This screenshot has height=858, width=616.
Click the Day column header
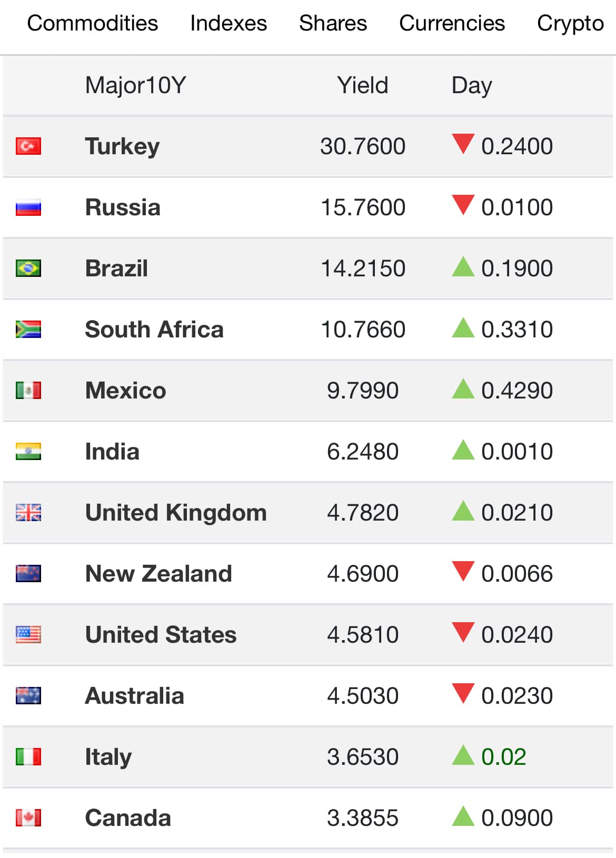tap(472, 85)
